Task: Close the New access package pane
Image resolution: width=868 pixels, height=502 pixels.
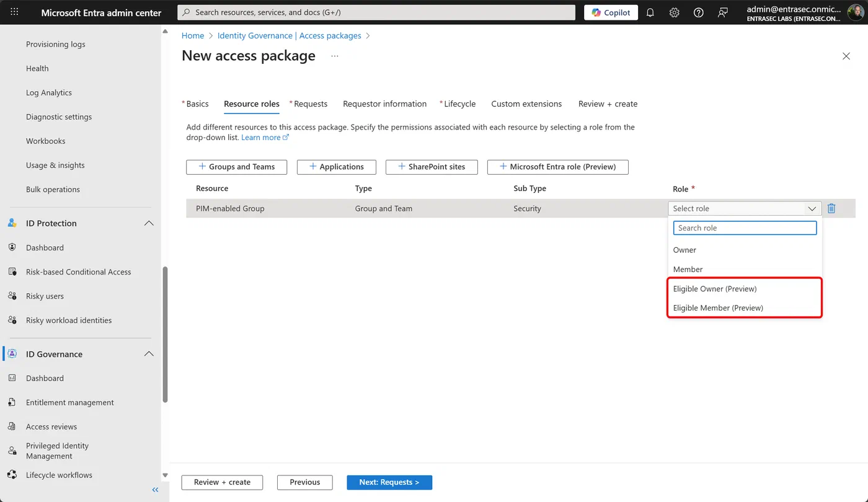Action: click(846, 56)
